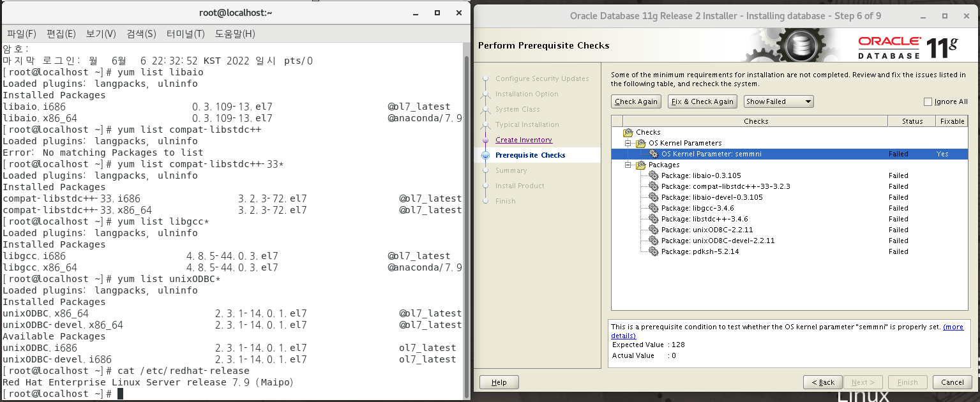Click the Check Again button
Viewport: 980px width, 402px height.
click(x=636, y=101)
